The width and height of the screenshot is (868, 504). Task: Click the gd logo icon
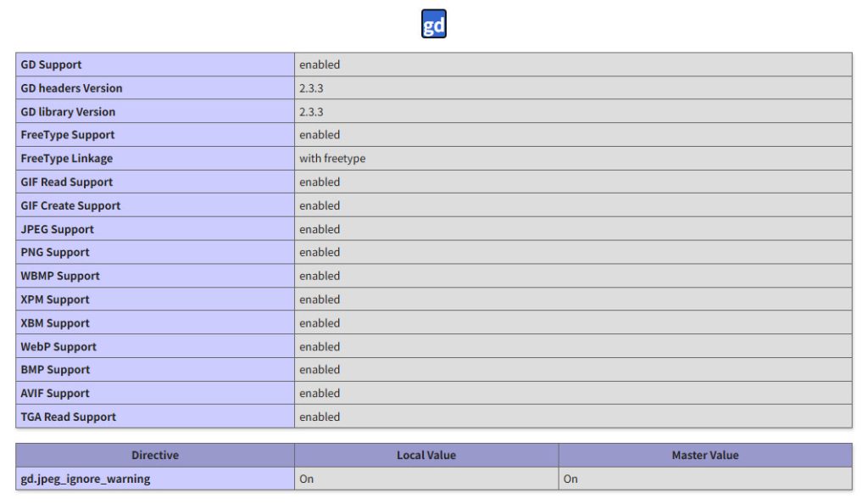tap(433, 24)
